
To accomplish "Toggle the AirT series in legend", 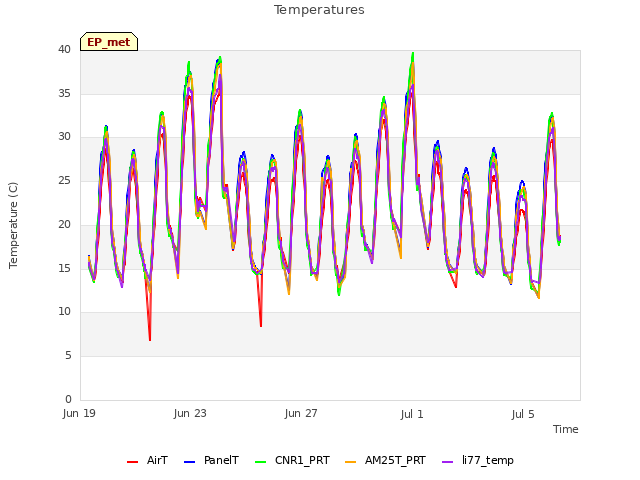I will [x=147, y=461].
